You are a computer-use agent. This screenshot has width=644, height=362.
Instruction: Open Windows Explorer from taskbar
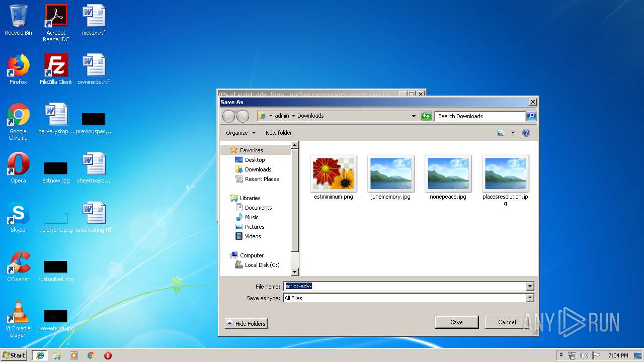coord(57,355)
